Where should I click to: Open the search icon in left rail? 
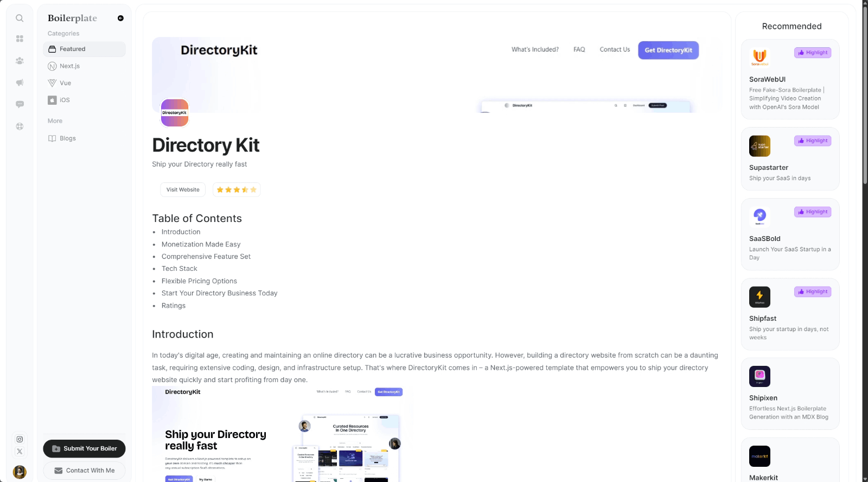click(x=20, y=18)
